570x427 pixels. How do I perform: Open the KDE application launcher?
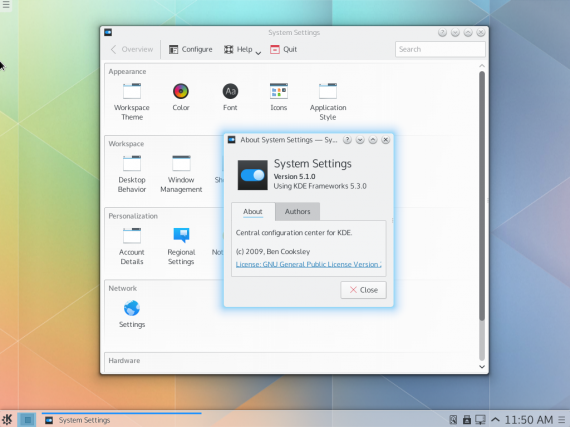(x=7, y=420)
